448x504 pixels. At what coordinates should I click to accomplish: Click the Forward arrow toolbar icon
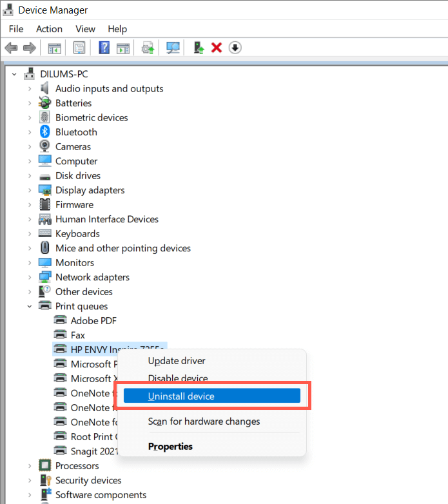[30, 48]
